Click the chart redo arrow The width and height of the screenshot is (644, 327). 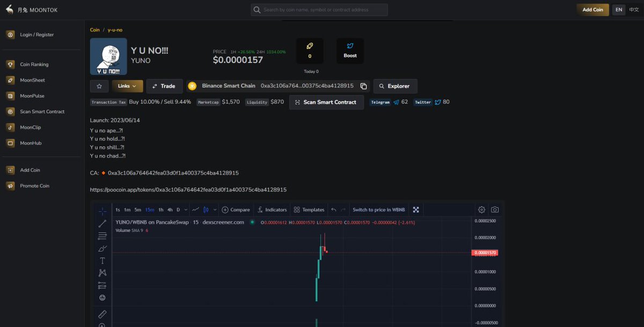[343, 210]
